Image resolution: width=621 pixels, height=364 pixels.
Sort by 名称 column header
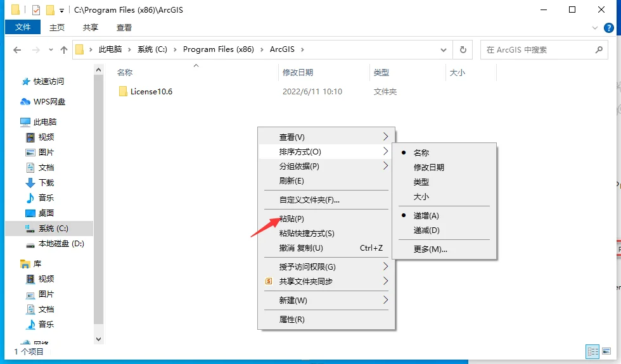[125, 72]
